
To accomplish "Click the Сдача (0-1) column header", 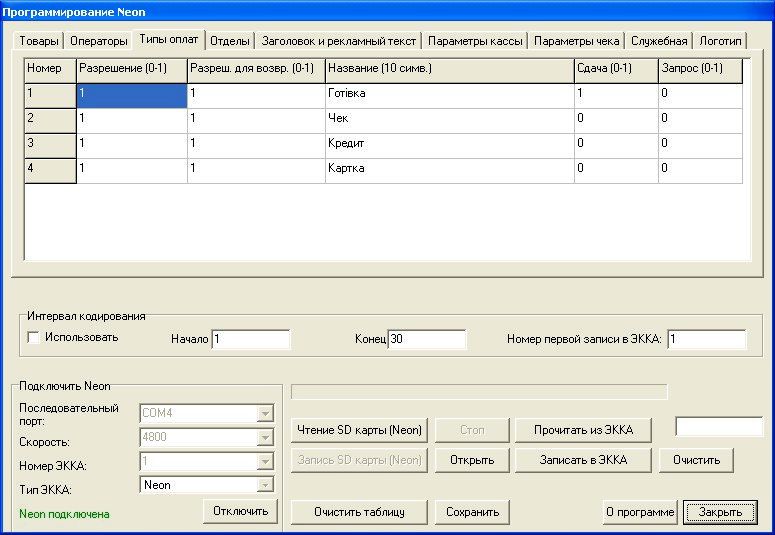I will (616, 71).
